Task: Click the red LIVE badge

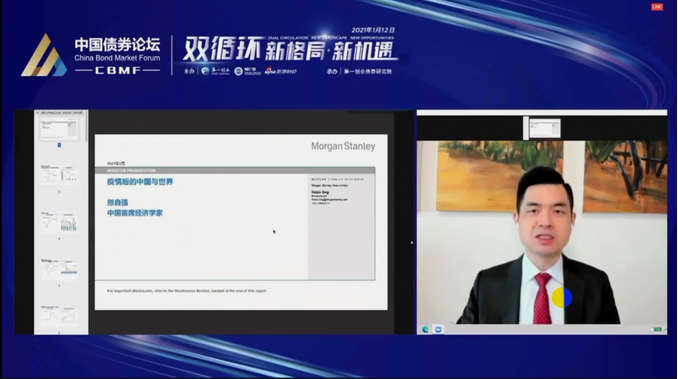Action: tap(657, 7)
